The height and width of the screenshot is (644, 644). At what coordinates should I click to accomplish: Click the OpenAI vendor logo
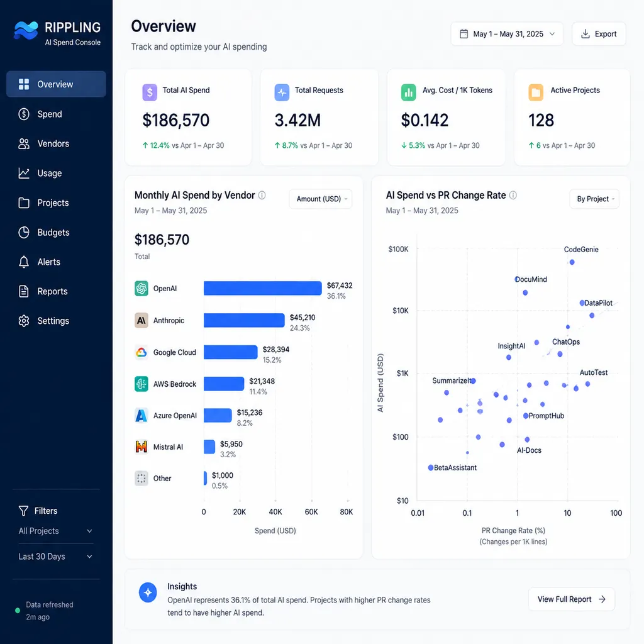click(x=142, y=288)
